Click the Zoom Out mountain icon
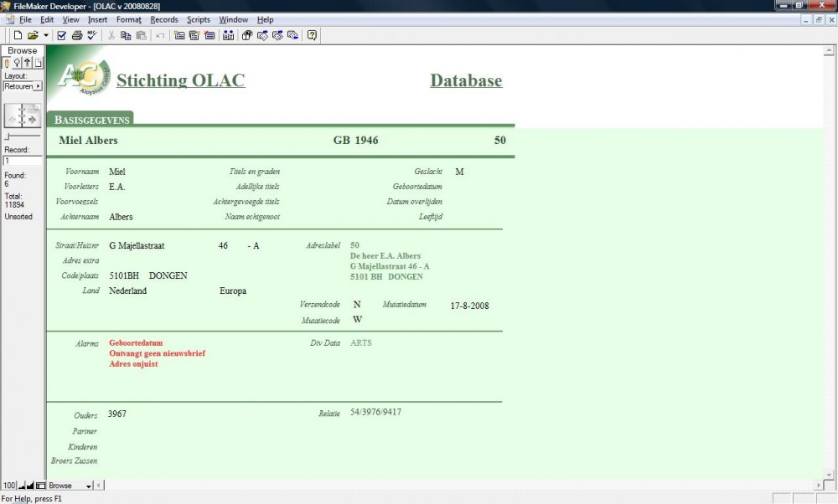The height and width of the screenshot is (504, 838). (22, 486)
